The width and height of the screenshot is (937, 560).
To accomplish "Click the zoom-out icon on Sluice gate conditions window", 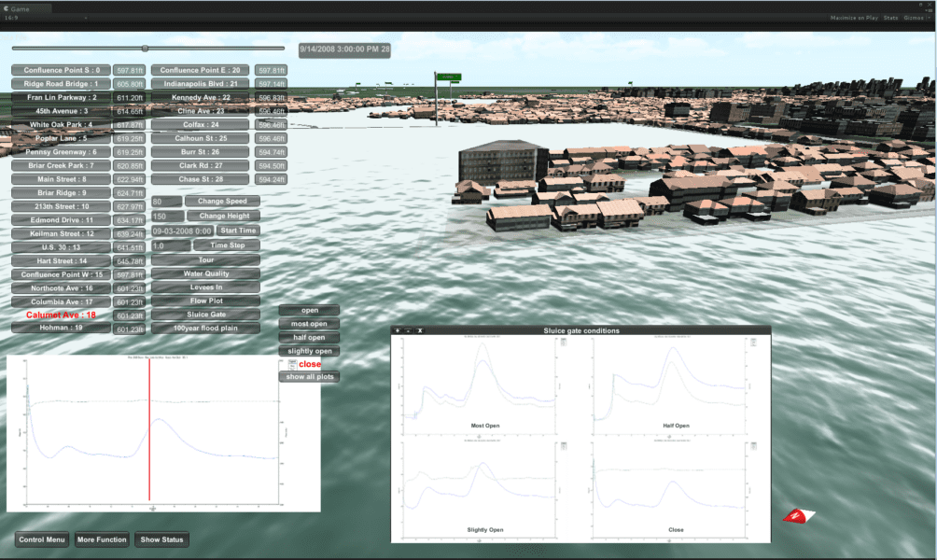I will (408, 331).
